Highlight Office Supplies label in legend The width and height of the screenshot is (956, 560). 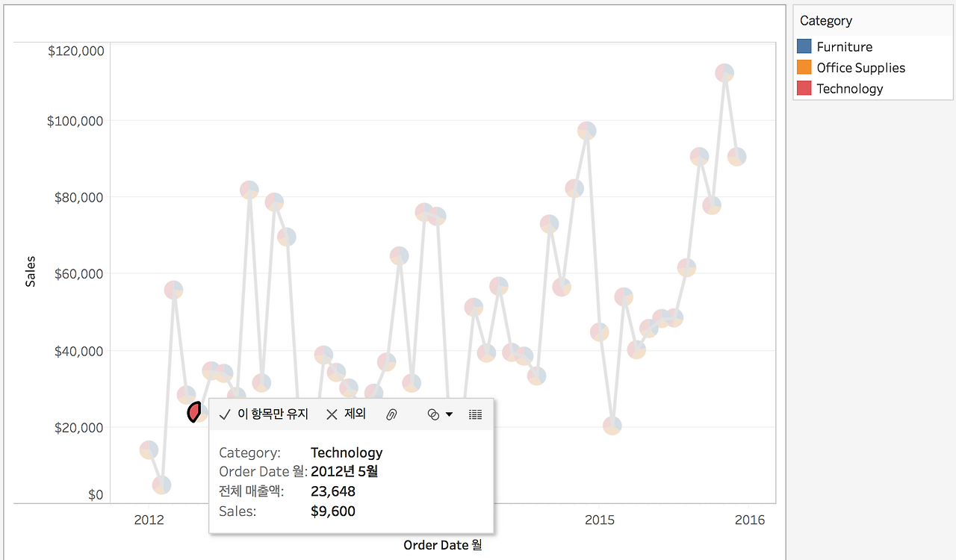coord(860,67)
